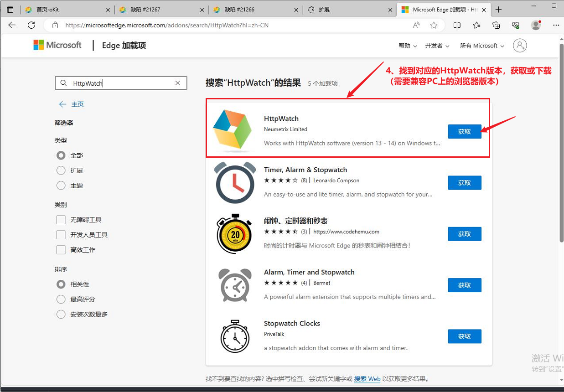
Task: Open the HttpWatch extension title
Action: pyautogui.click(x=281, y=119)
